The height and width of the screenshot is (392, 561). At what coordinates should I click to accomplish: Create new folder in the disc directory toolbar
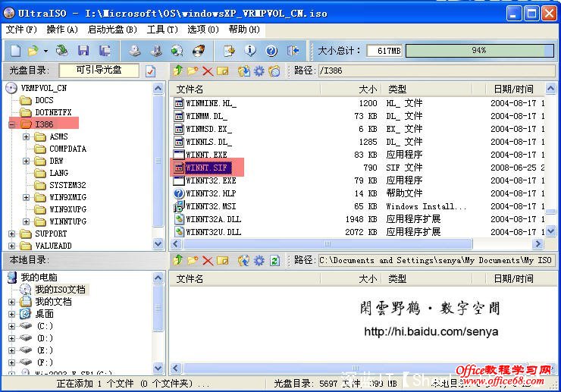[x=193, y=71]
